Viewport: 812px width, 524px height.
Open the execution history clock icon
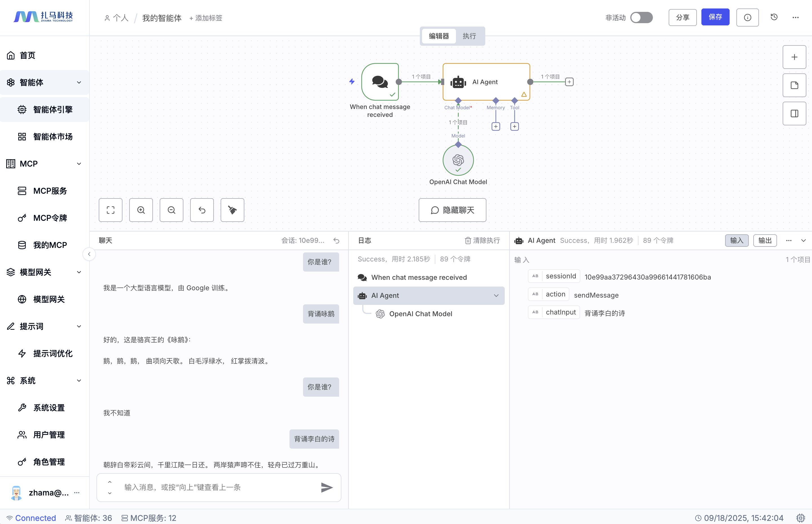774,17
